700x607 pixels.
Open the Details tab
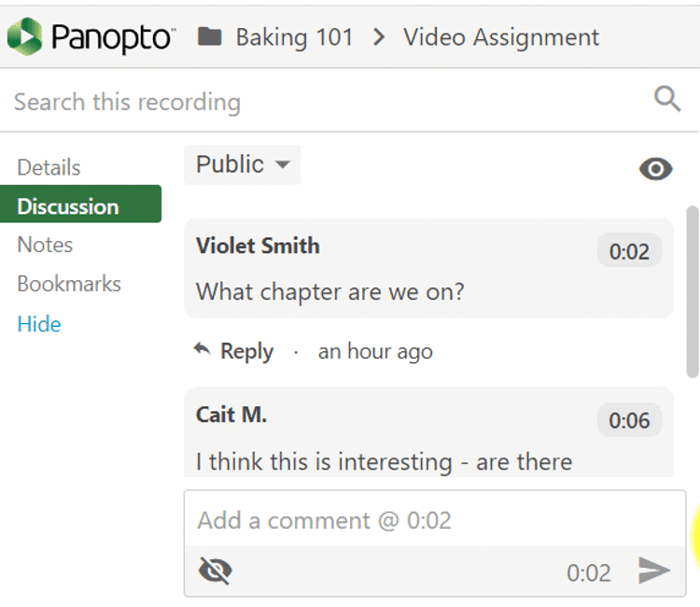coord(49,168)
